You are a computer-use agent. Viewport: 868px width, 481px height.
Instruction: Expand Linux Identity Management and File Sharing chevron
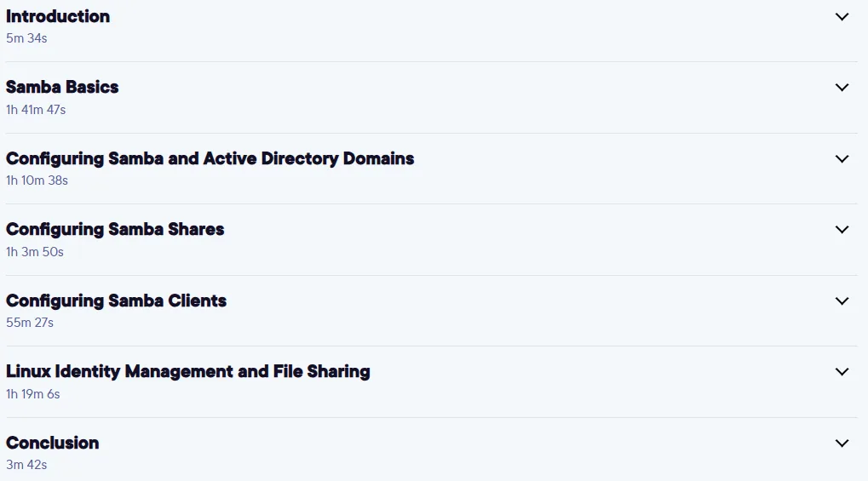[x=842, y=372]
